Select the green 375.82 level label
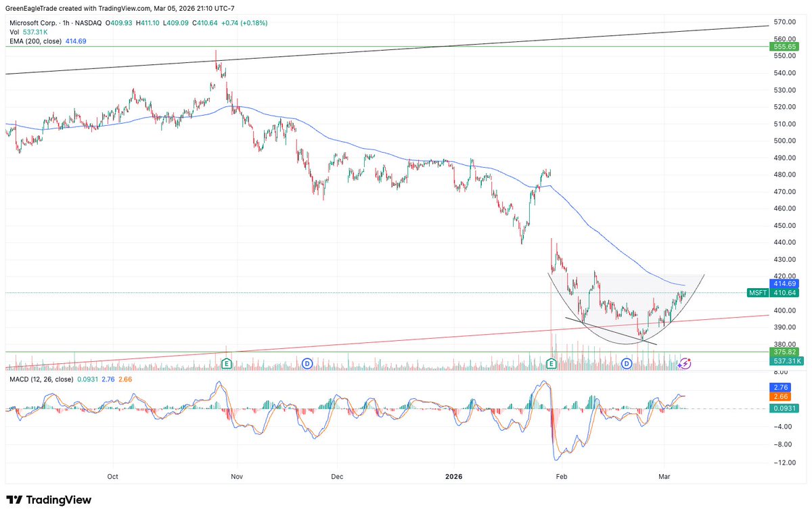The image size is (812, 516). click(786, 352)
